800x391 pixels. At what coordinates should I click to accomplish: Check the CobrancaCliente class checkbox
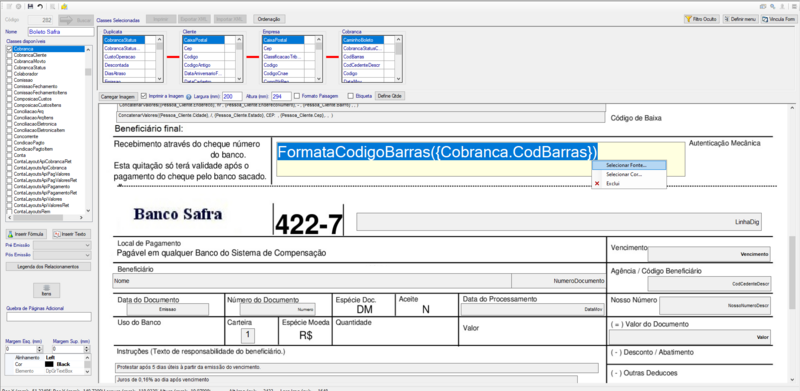[9, 55]
